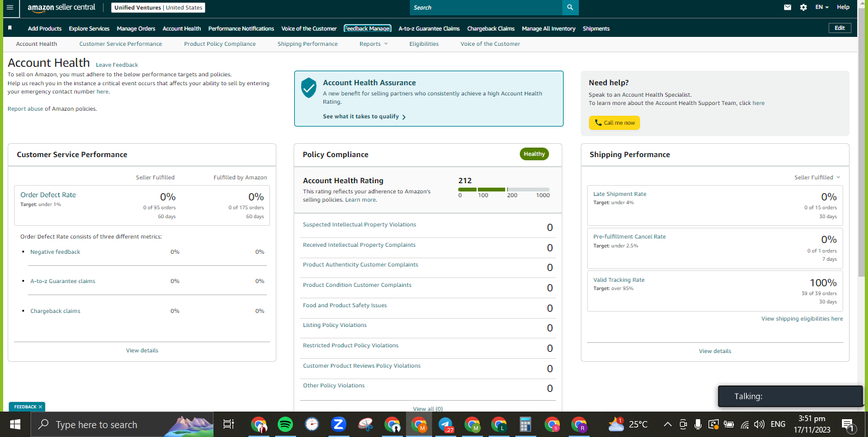The width and height of the screenshot is (868, 437).
Task: Switch to Product Policy Compliance tab
Action: click(x=220, y=44)
